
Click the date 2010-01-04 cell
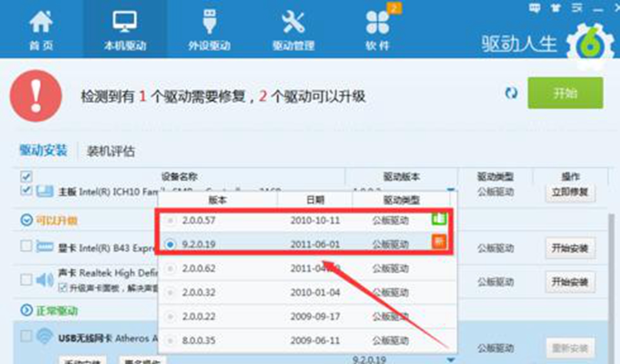pos(315,293)
